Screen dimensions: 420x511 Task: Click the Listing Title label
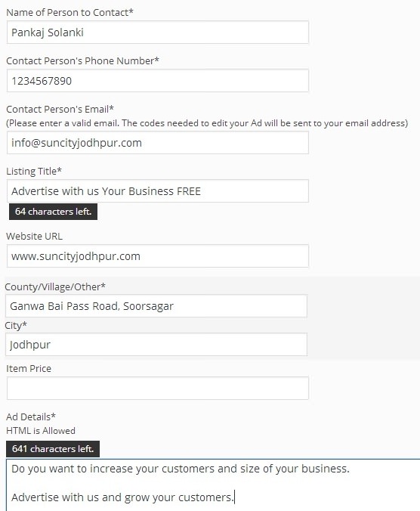34,171
